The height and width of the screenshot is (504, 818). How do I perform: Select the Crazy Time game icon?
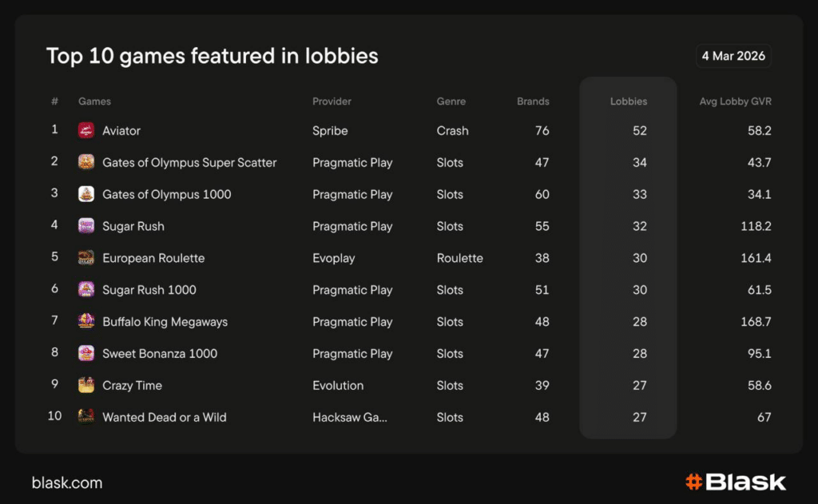86,385
